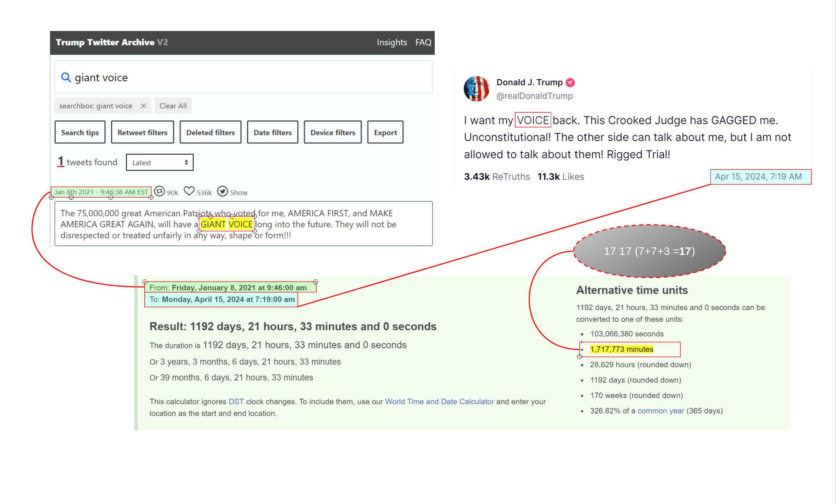Follow the 'common year' link
Viewport: 836px width, 504px height.
coord(660,411)
